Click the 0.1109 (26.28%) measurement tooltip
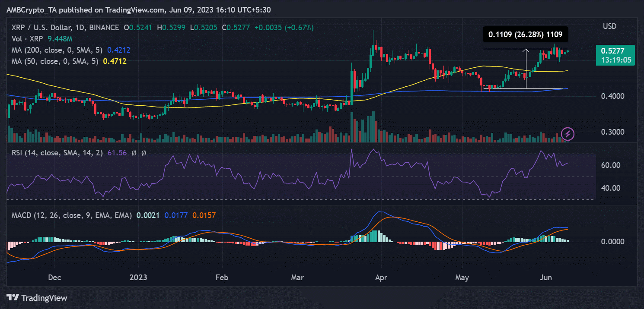 (x=525, y=35)
